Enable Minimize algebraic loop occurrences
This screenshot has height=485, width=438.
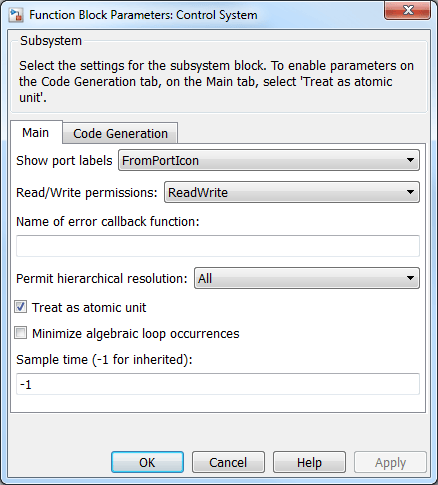tap(21, 333)
